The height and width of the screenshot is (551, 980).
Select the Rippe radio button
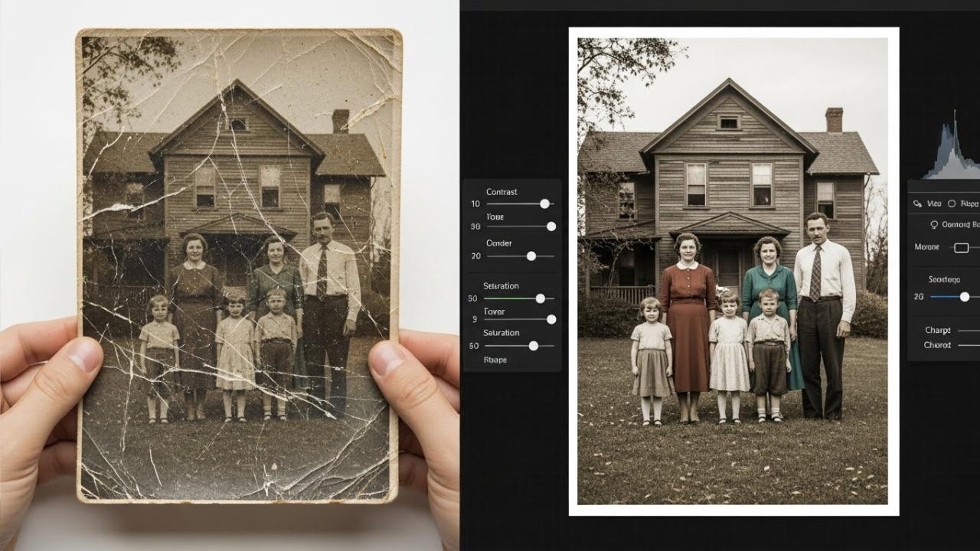[x=952, y=204]
